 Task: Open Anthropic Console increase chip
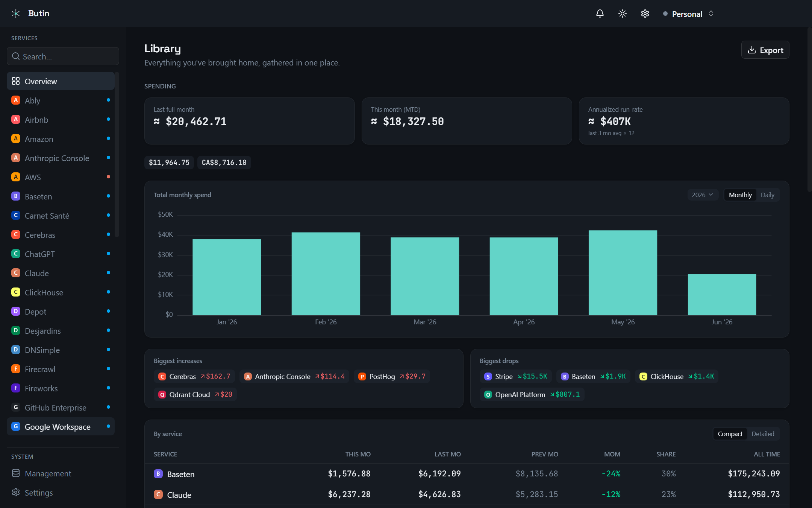point(294,376)
